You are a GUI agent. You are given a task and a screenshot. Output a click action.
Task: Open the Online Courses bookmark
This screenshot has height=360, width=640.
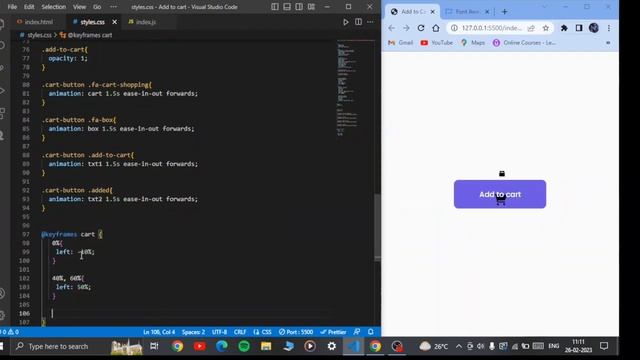point(524,42)
